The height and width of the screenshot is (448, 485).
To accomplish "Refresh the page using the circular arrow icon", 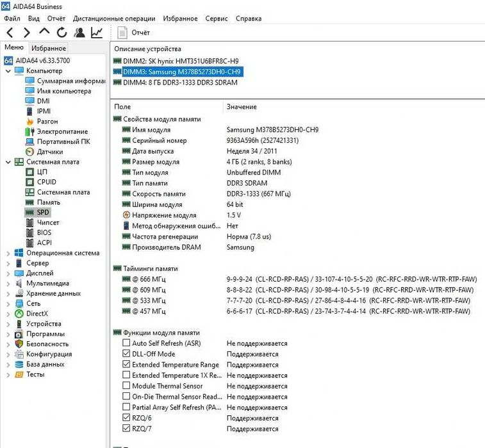I will (x=62, y=33).
